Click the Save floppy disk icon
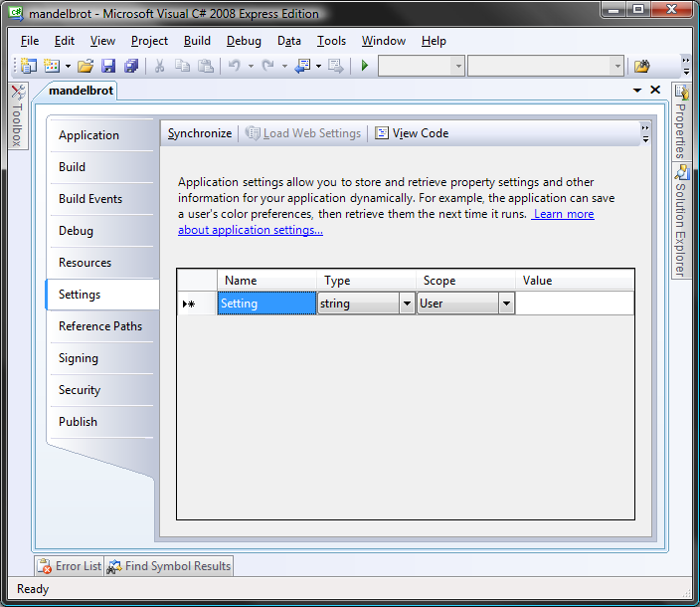Viewport: 700px width, 607px height. [108, 66]
